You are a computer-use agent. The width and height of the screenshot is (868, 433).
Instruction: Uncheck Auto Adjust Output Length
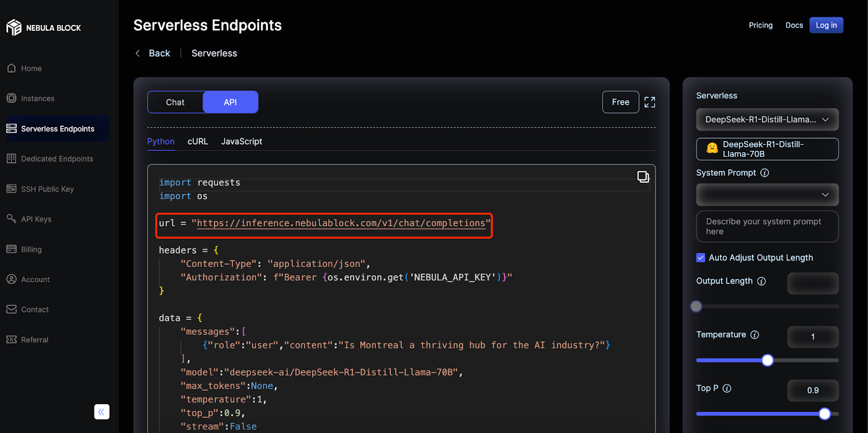[701, 258]
